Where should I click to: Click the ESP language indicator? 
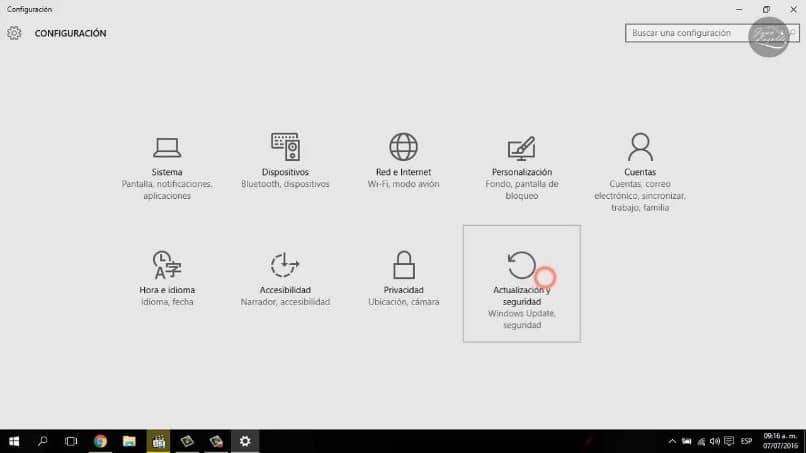coord(746,441)
